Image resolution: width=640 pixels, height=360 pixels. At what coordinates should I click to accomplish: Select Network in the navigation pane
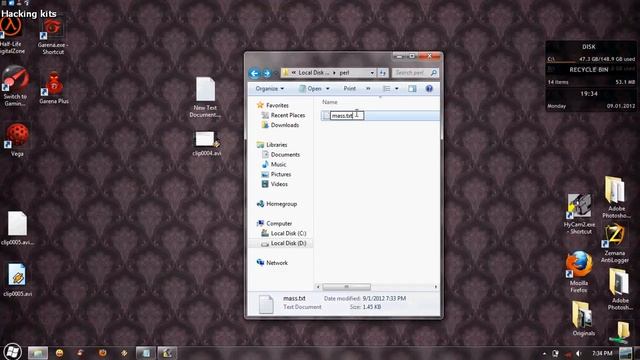point(277,263)
